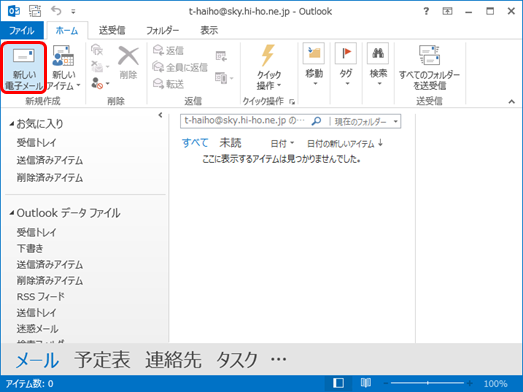
Task: Click the search magnifier icon
Action: pos(316,121)
